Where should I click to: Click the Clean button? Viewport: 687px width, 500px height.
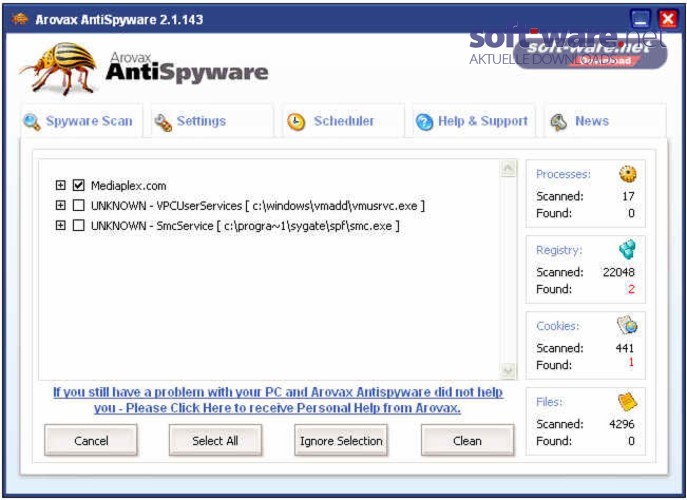(x=467, y=440)
